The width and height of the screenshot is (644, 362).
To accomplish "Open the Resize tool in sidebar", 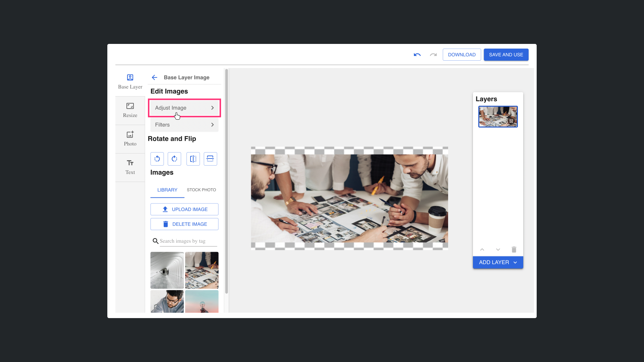I will tap(130, 110).
